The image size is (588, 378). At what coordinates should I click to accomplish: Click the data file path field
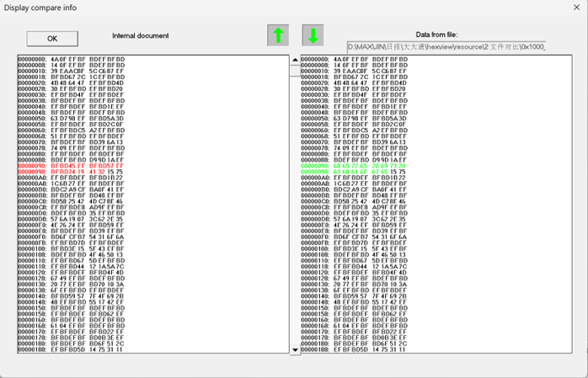[x=446, y=46]
